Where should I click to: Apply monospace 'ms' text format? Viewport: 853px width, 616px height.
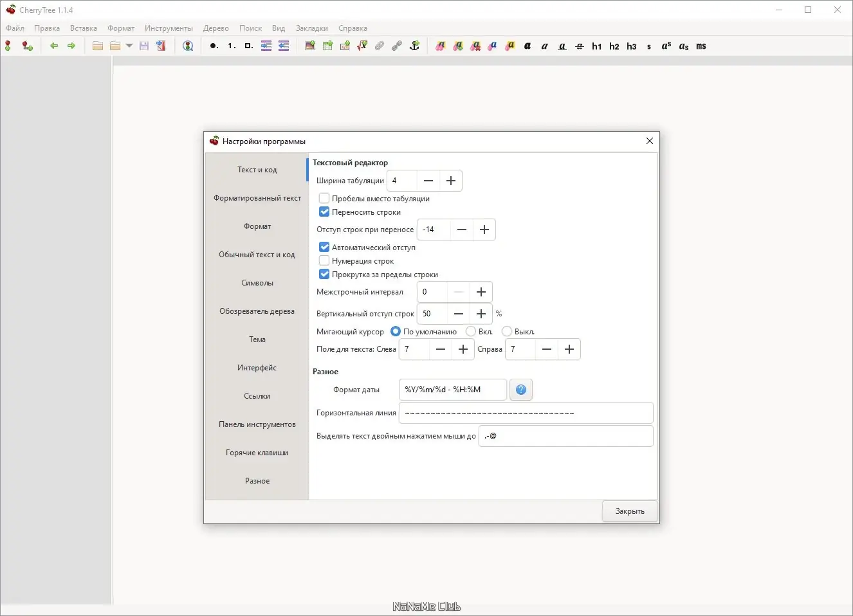click(701, 46)
